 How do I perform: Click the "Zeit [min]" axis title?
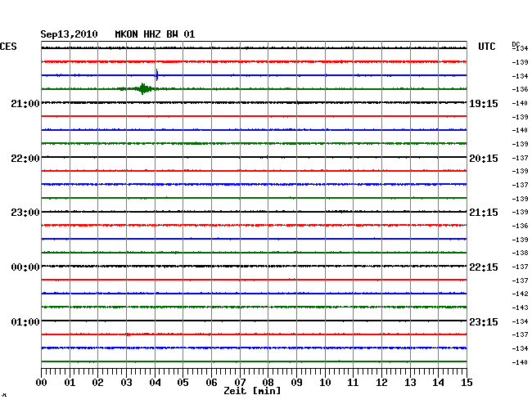tap(252, 391)
